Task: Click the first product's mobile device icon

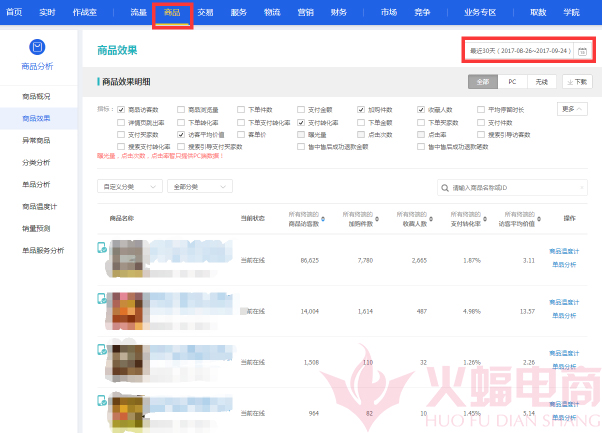Action: 101,248
